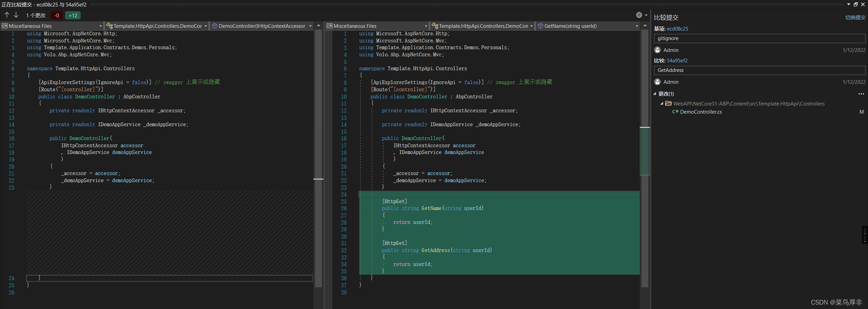
Task: Click 比较提交 panel heading
Action: (x=666, y=17)
